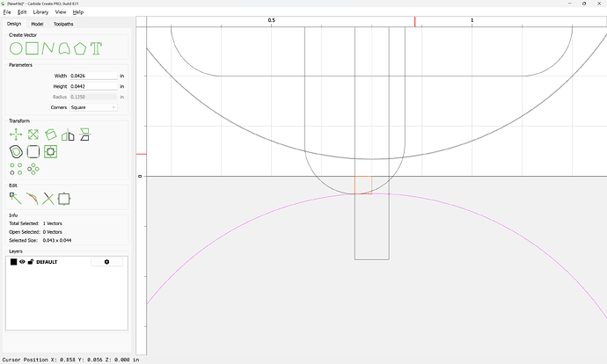The image size is (607, 364).
Task: Switch to the Toolpaths tab
Action: pos(63,24)
